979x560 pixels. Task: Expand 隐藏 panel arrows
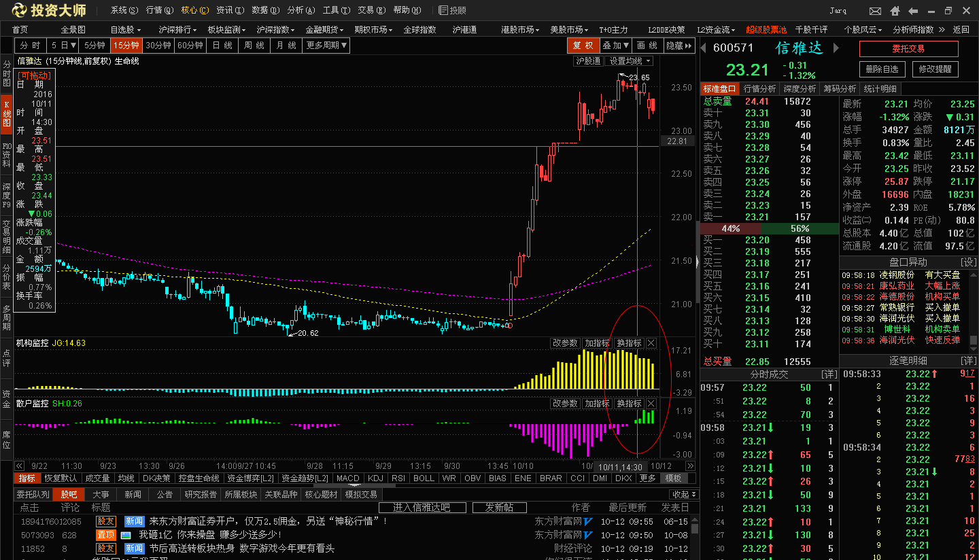679,46
